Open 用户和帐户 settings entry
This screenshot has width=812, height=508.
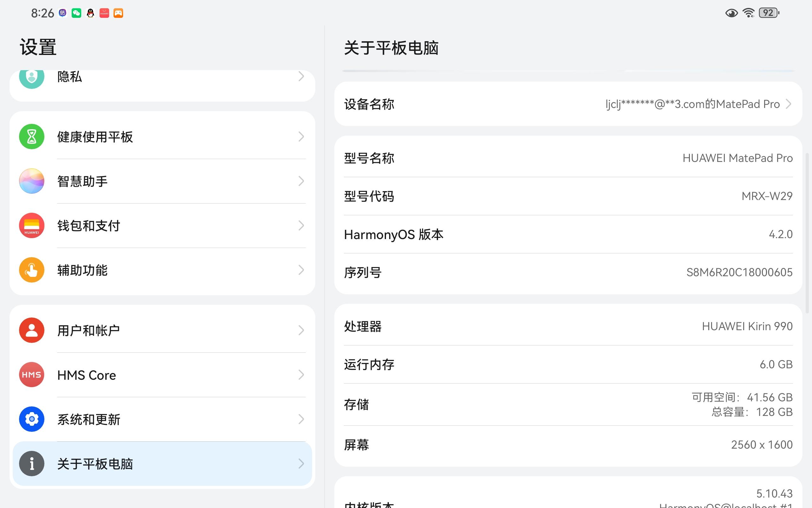click(x=162, y=330)
